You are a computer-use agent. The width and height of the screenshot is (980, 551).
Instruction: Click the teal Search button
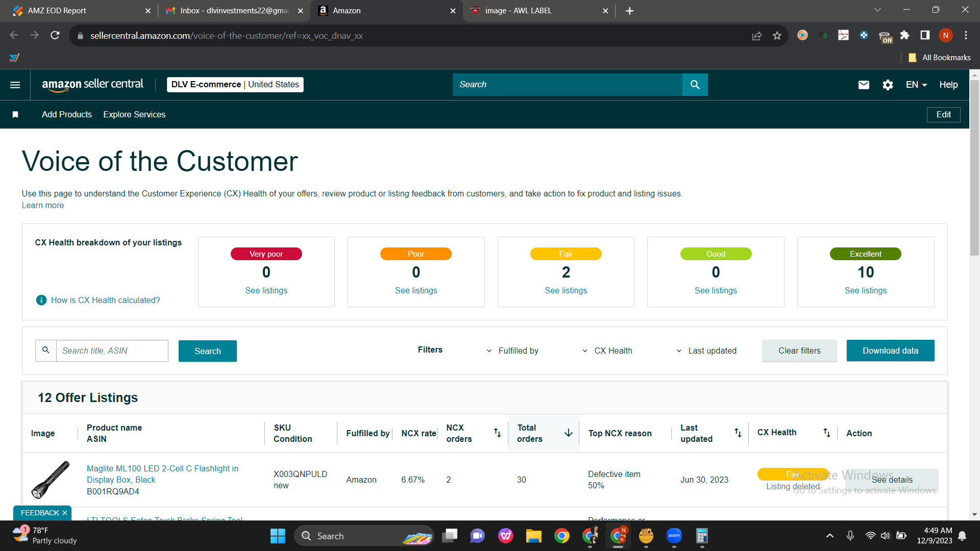[208, 351]
